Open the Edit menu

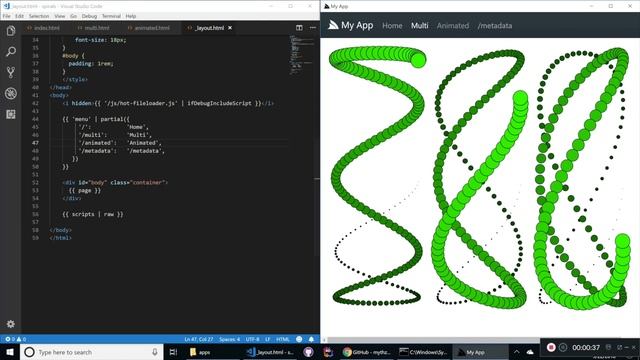[x=19, y=16]
